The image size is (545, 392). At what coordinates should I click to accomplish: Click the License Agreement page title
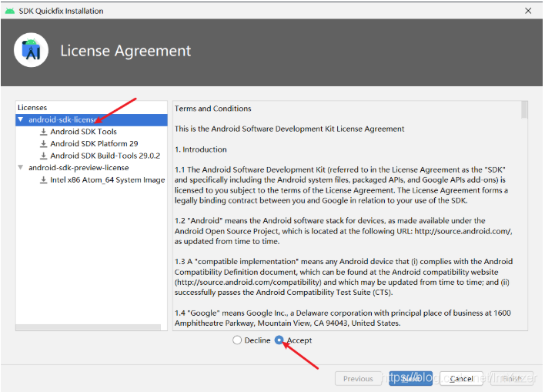(125, 51)
